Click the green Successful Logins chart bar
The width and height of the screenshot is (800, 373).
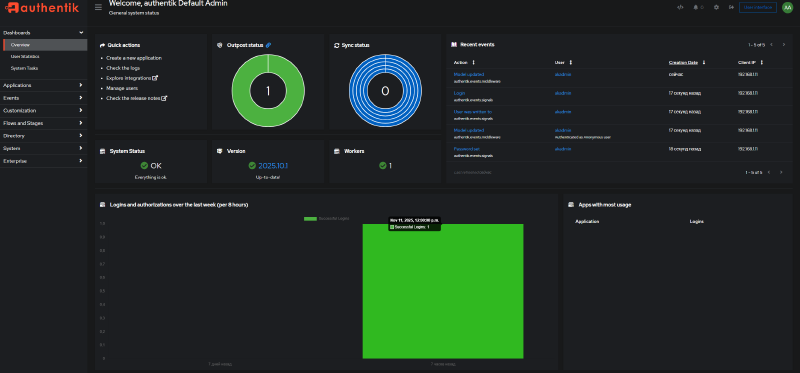point(443,291)
